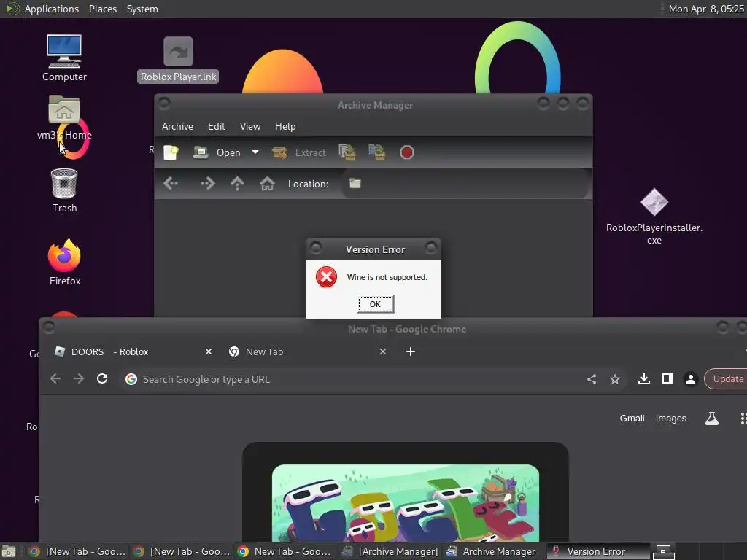Expand the Open recent dropdown arrow

[x=255, y=152]
